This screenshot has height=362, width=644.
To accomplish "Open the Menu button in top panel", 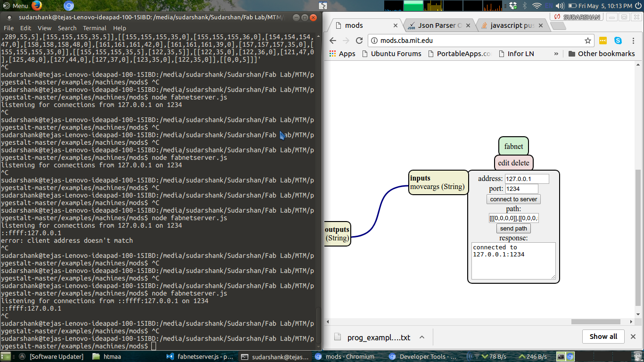I will (16, 6).
